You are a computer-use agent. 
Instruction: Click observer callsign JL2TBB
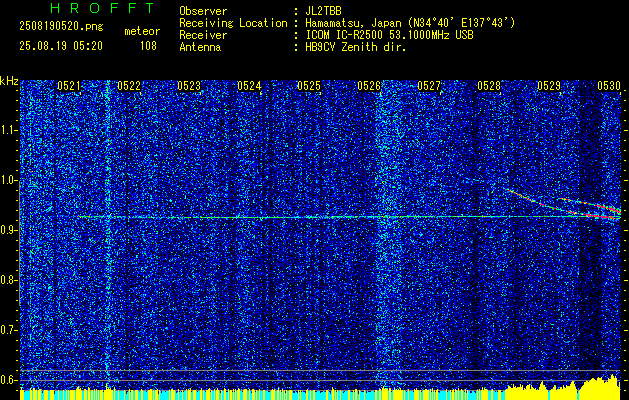(x=323, y=11)
